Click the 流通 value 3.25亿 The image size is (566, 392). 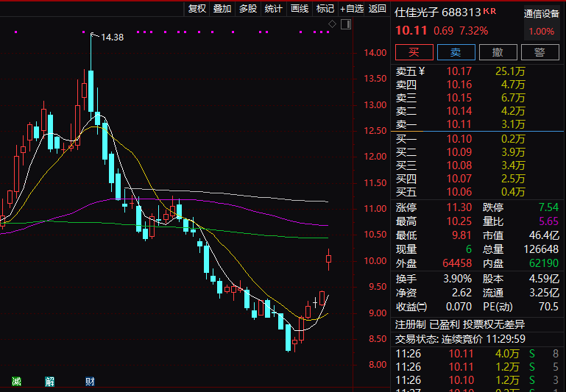tap(544, 293)
